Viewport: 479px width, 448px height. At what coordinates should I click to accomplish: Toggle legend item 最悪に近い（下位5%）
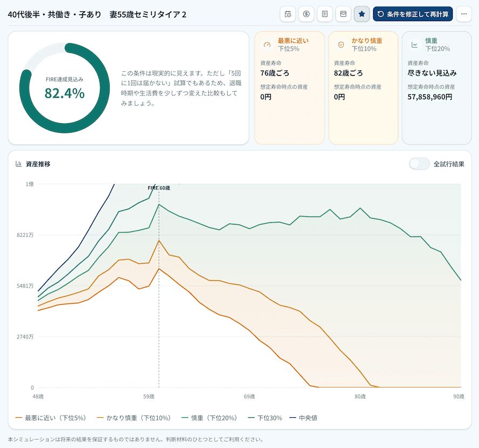pos(50,418)
